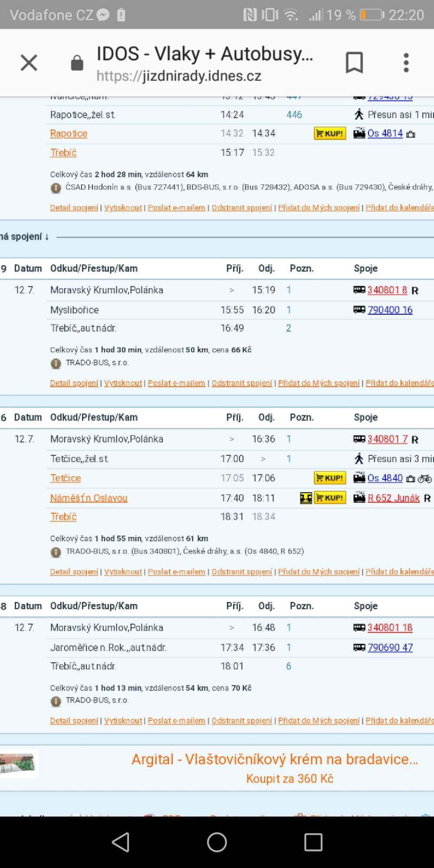Open bus 340801 8 details

(x=387, y=290)
